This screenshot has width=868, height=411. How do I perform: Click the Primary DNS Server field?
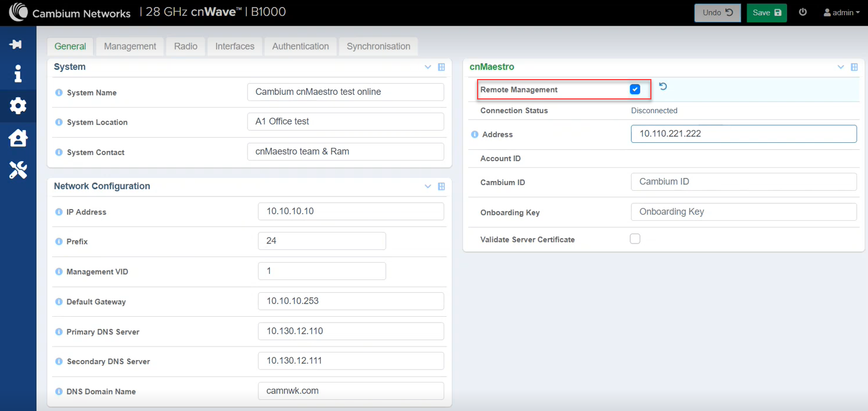click(351, 331)
